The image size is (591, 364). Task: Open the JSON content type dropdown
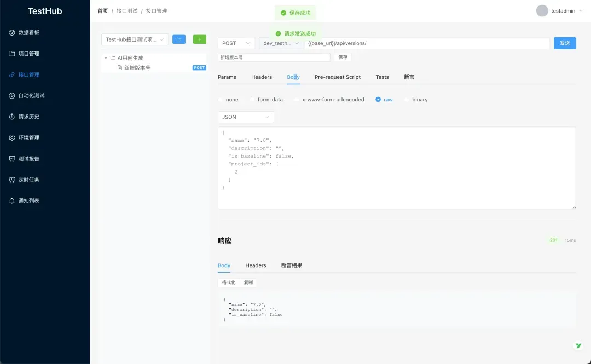click(x=245, y=117)
